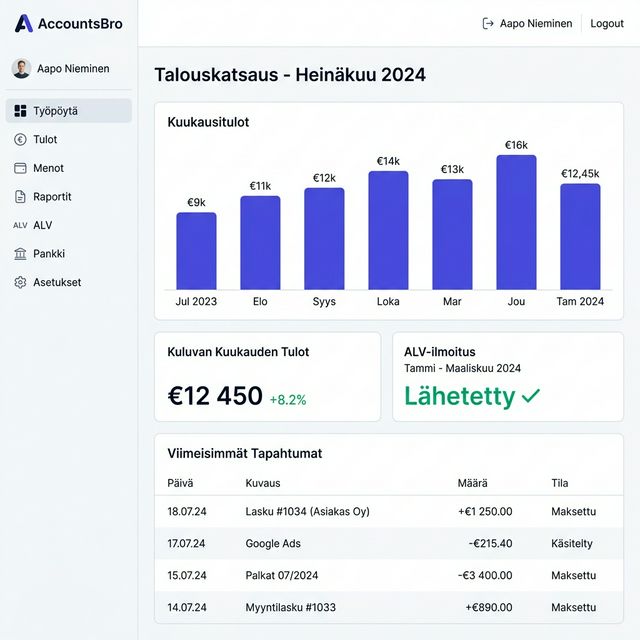This screenshot has height=640, width=640.
Task: Click the 14.07.24 date cell
Action: pyautogui.click(x=187, y=607)
